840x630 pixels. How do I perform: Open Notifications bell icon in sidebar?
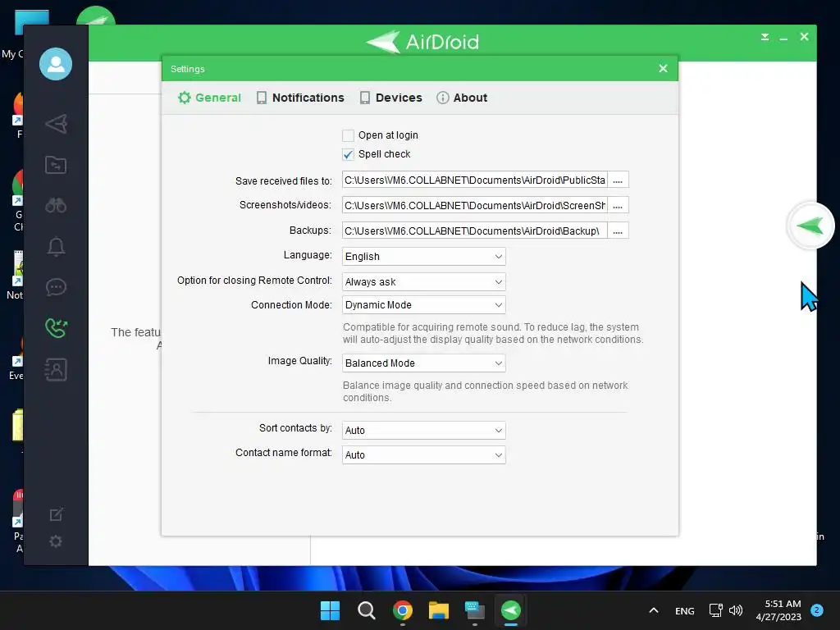point(56,246)
